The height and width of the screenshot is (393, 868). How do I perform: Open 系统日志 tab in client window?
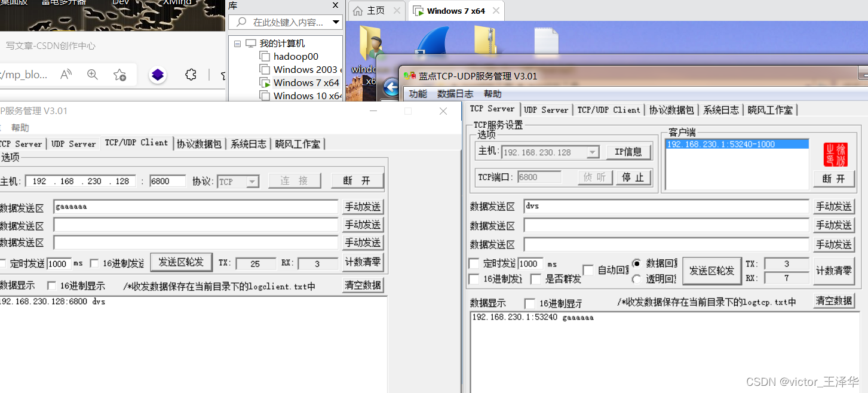249,144
